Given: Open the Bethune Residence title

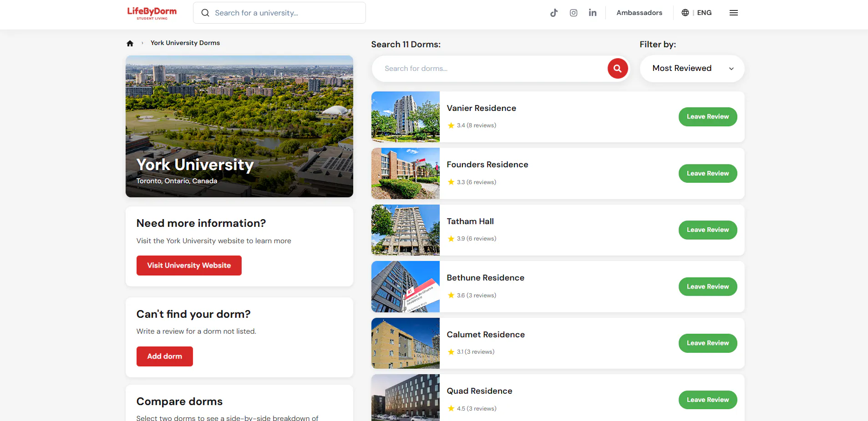Looking at the screenshot, I should 486,278.
